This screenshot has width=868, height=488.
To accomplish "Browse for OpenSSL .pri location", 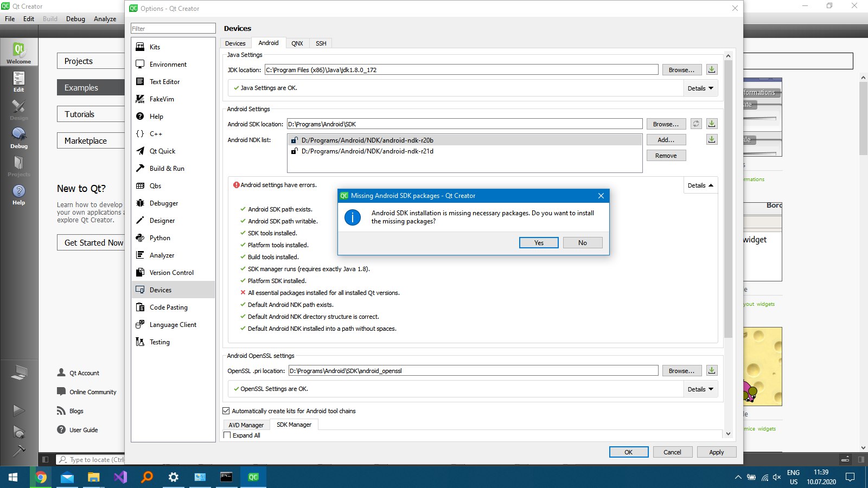I will pyautogui.click(x=681, y=371).
